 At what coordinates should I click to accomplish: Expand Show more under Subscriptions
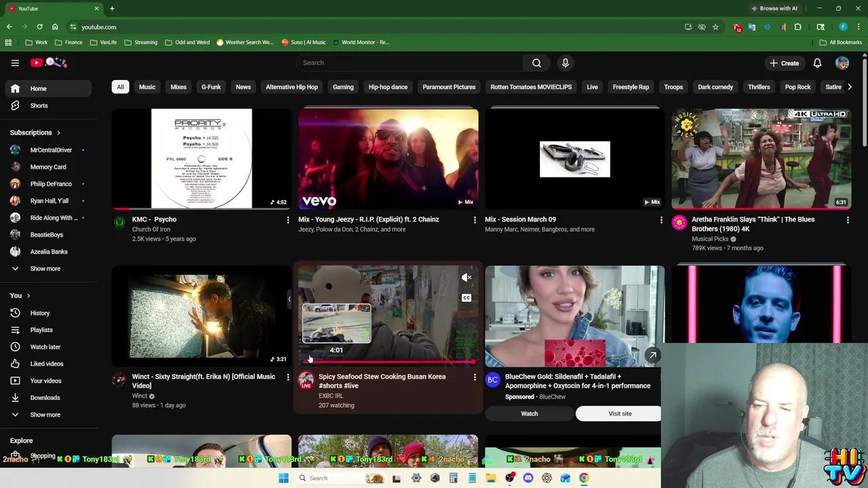(x=45, y=268)
